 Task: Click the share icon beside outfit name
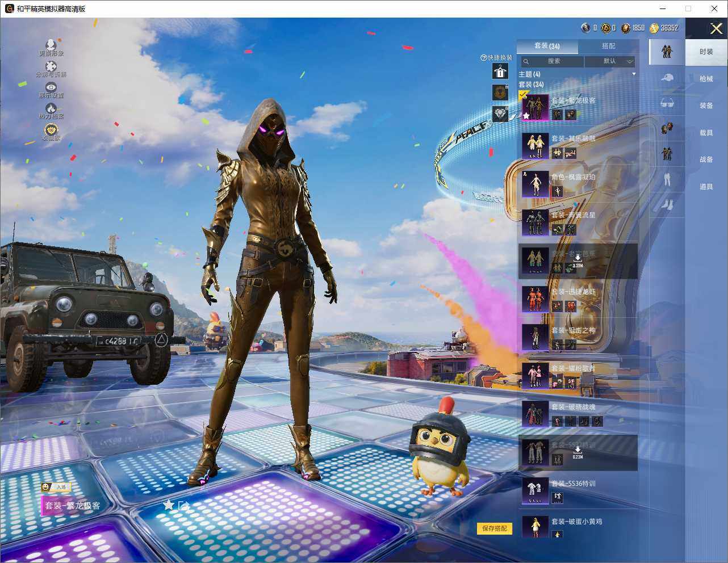(183, 505)
